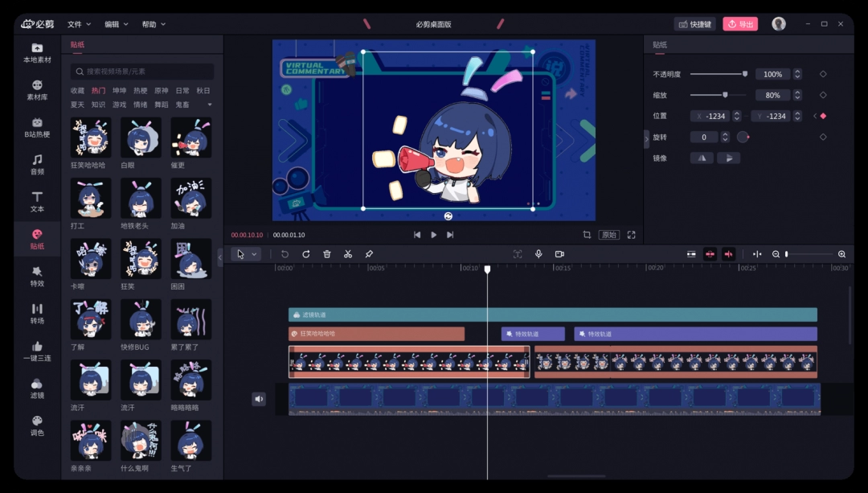
Task: Open the 音频 audio panel in sidebar
Action: 37,166
